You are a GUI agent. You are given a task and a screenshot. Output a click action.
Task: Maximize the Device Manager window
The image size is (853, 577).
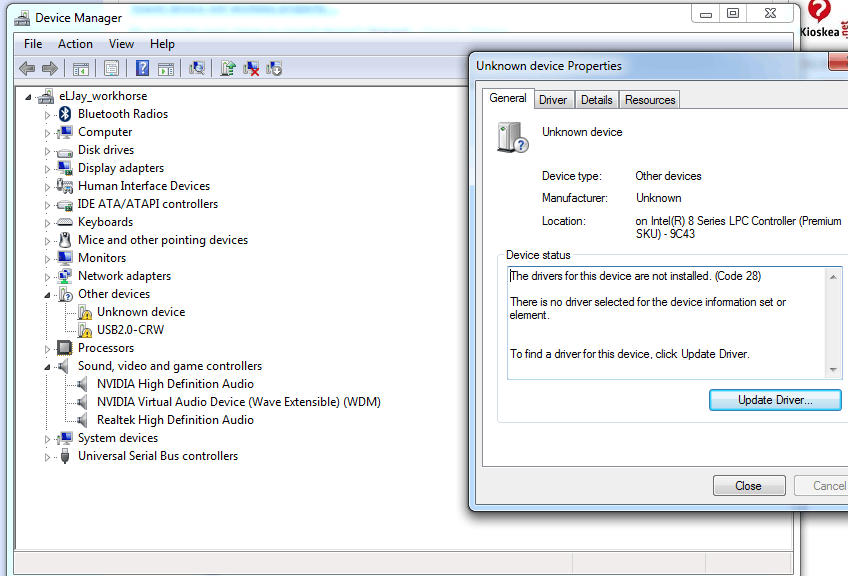pos(733,14)
